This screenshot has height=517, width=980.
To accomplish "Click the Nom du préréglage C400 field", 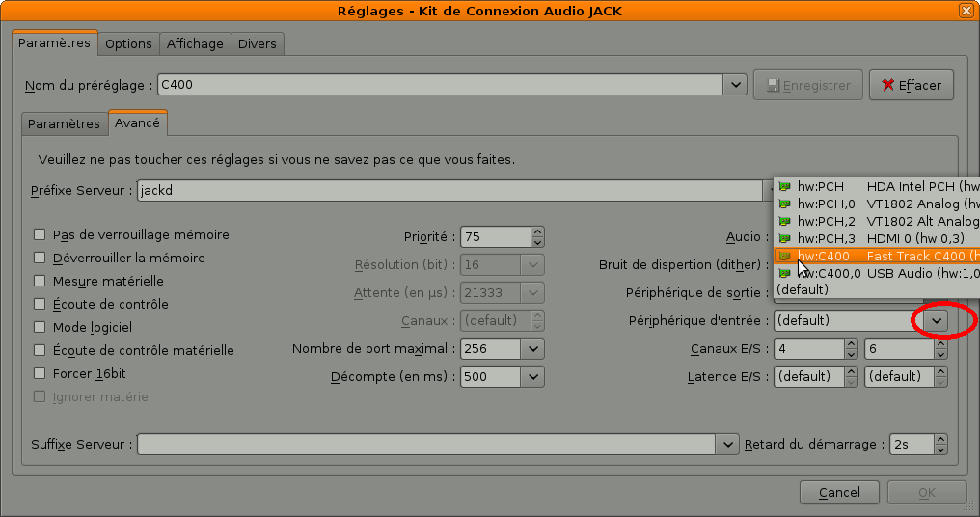I will pyautogui.click(x=441, y=84).
